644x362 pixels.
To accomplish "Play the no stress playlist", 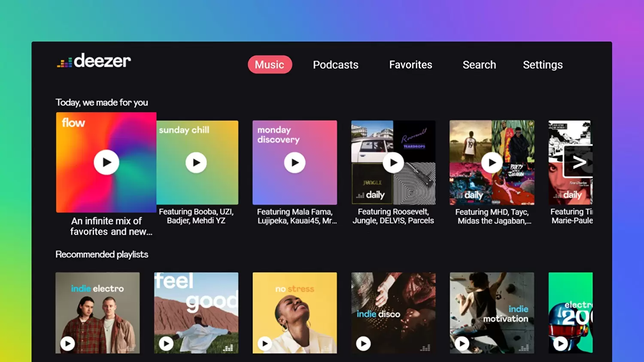I will click(265, 344).
